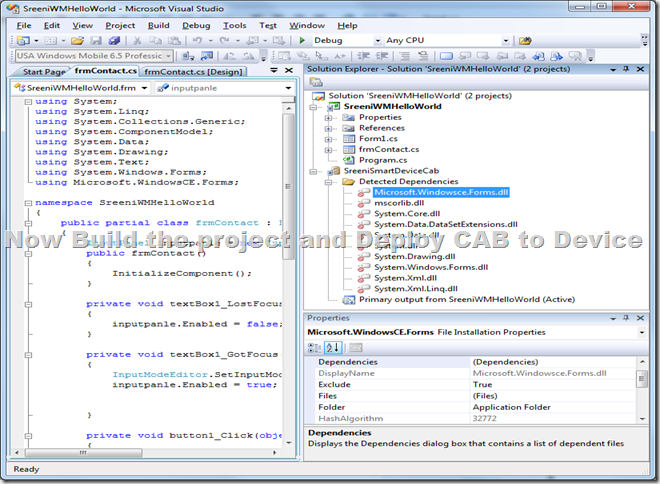Open the Build menu
660x484 pixels.
(x=158, y=25)
